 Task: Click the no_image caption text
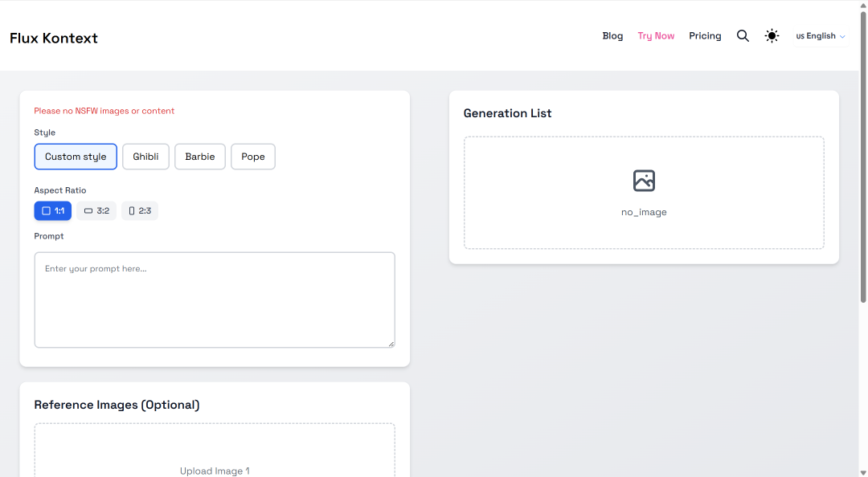[644, 212]
